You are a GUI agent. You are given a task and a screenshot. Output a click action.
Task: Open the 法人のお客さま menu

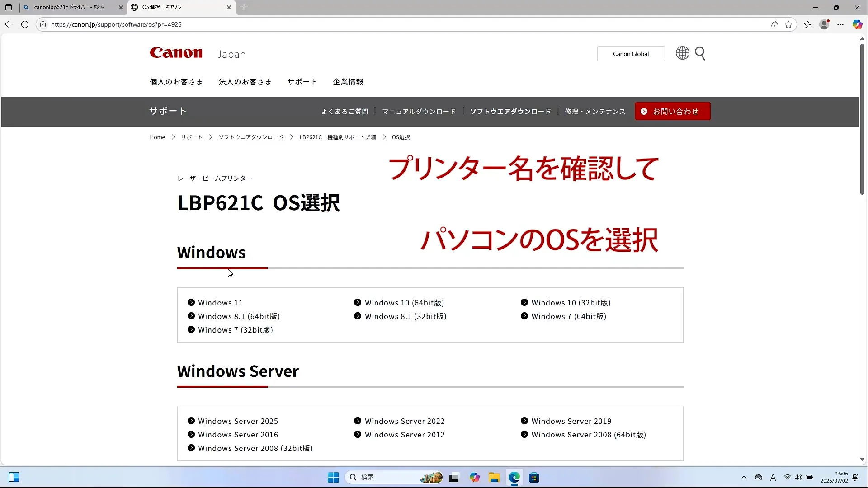click(x=245, y=82)
